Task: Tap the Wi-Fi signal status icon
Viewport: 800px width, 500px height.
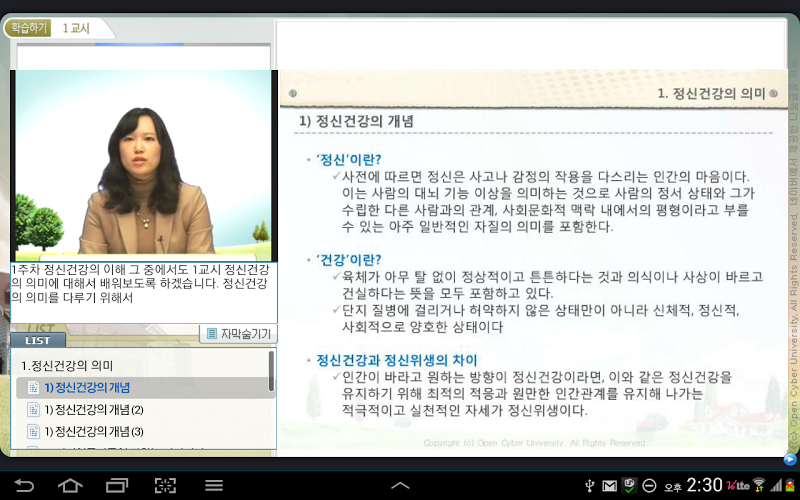Action: [759, 485]
